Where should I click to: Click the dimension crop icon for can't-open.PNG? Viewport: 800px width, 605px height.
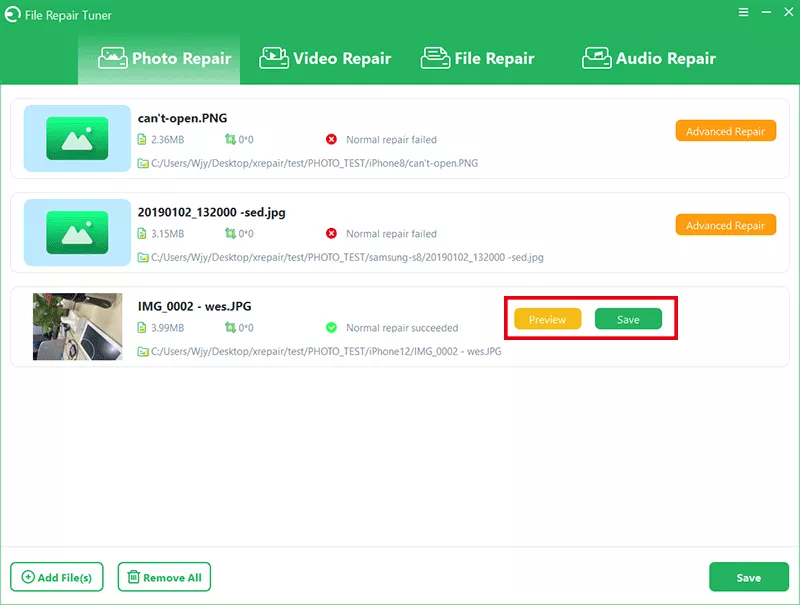230,139
